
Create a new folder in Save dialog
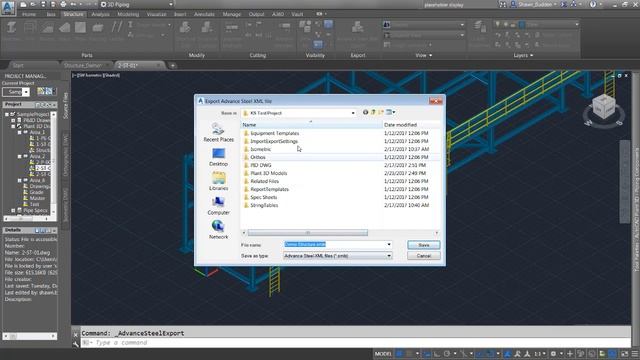pyautogui.click(x=381, y=112)
